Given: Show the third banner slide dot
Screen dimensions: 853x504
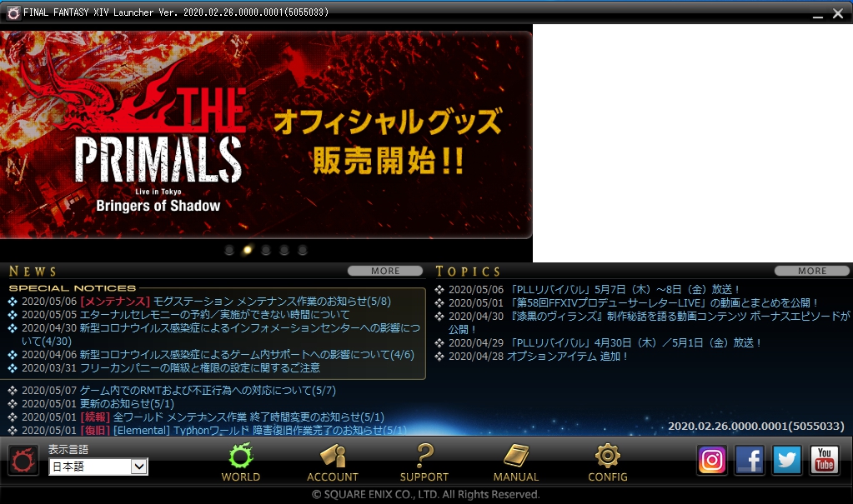Looking at the screenshot, I should click(266, 250).
